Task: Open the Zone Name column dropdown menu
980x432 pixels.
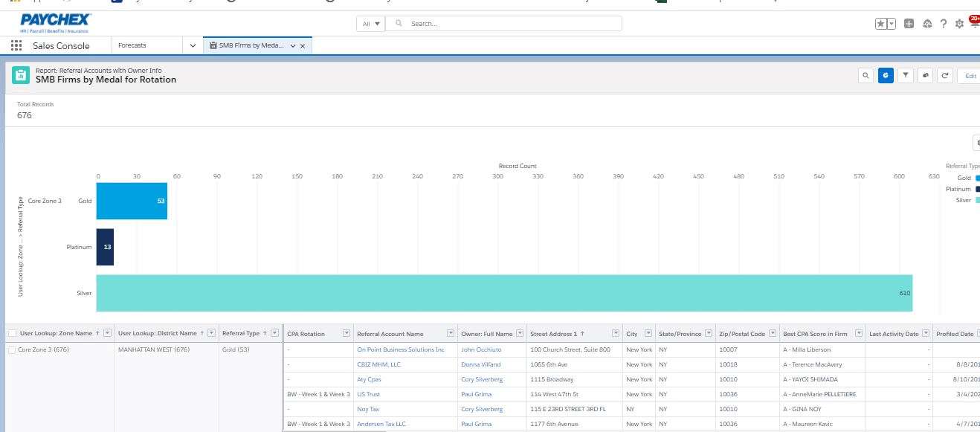Action: 107,334
